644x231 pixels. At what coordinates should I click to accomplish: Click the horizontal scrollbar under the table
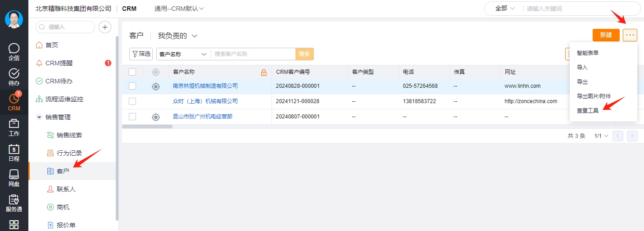click(x=147, y=127)
